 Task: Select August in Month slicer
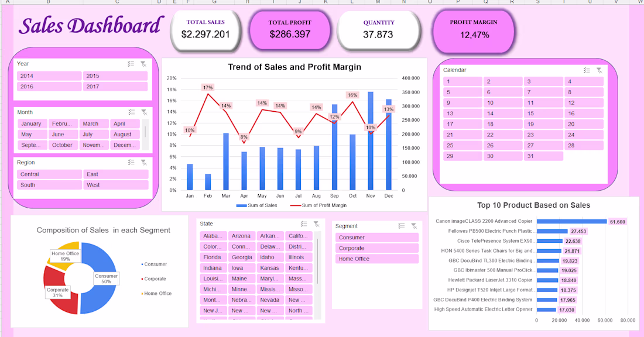pos(125,134)
